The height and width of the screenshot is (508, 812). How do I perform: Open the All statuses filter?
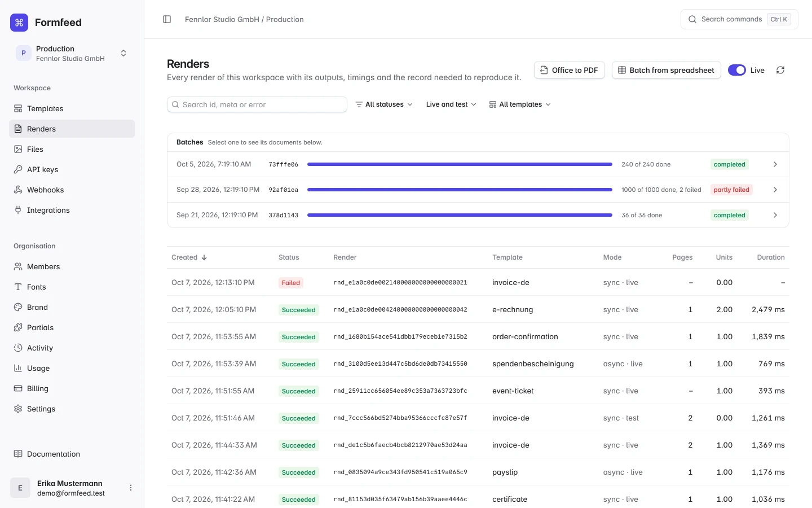coord(384,104)
